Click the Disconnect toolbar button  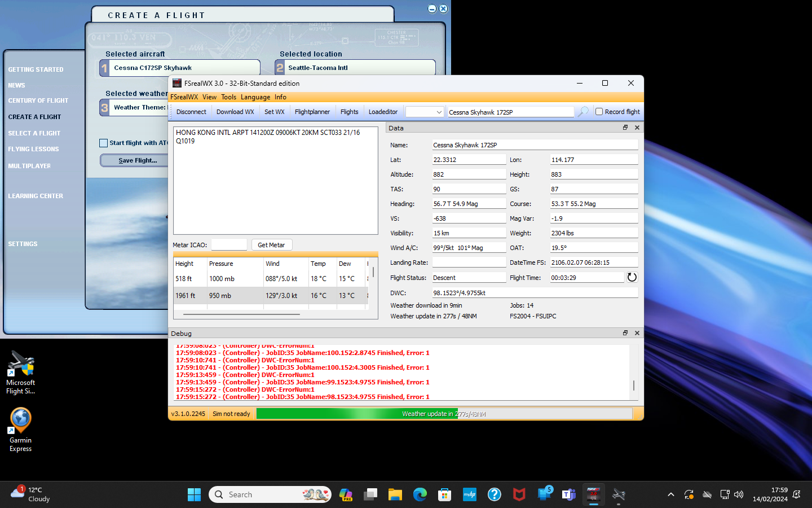click(191, 112)
